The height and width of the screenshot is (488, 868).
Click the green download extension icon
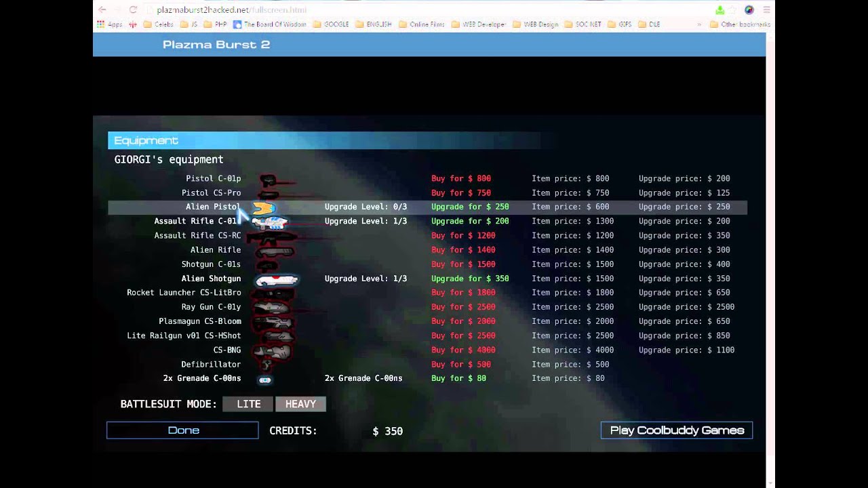(x=719, y=10)
